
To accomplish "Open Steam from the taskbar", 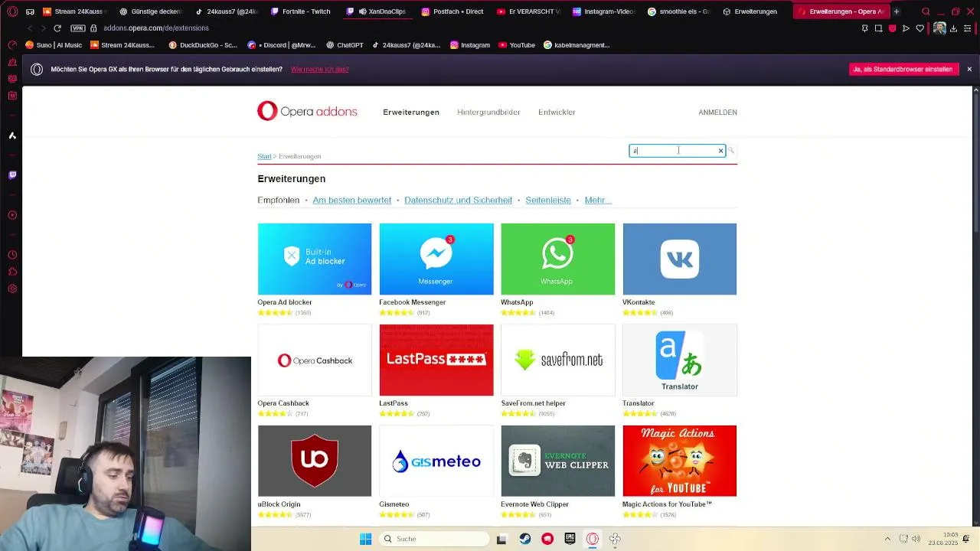I will 524,539.
